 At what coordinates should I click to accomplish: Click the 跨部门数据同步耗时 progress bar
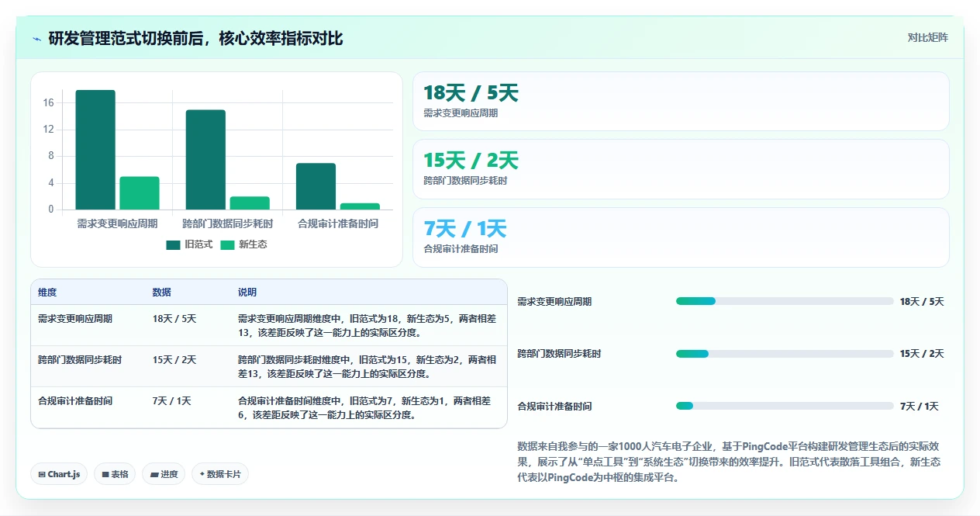[x=785, y=354]
